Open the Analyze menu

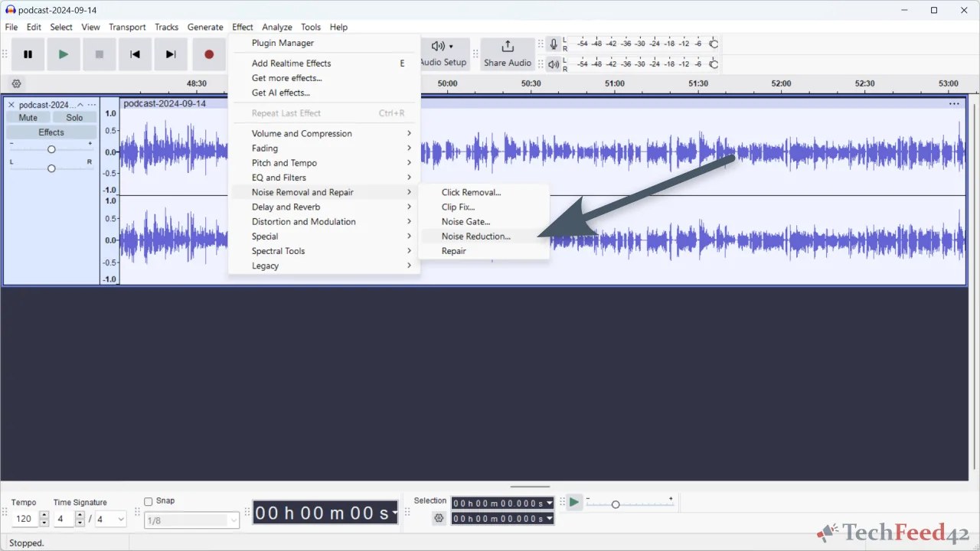[x=277, y=27]
